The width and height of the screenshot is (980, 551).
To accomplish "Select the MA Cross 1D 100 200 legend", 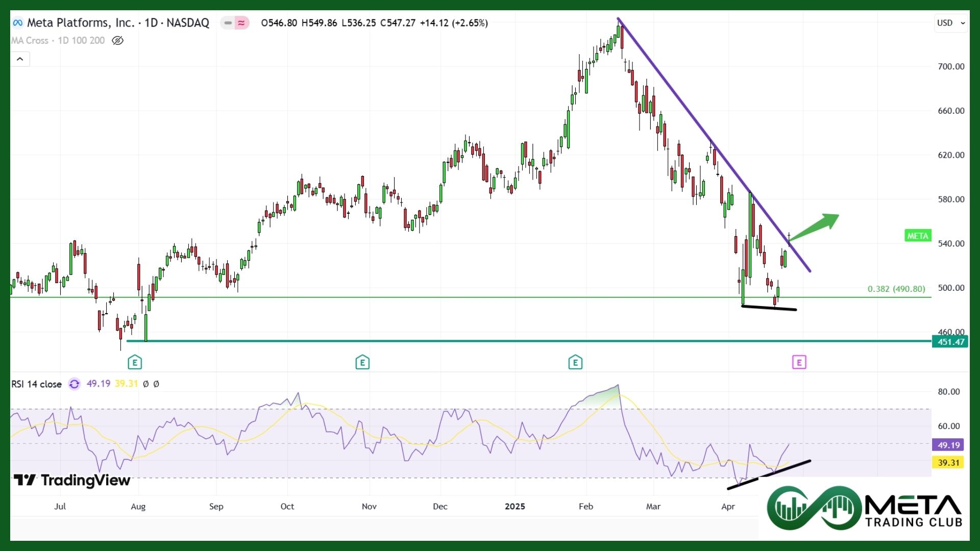I will click(x=58, y=40).
